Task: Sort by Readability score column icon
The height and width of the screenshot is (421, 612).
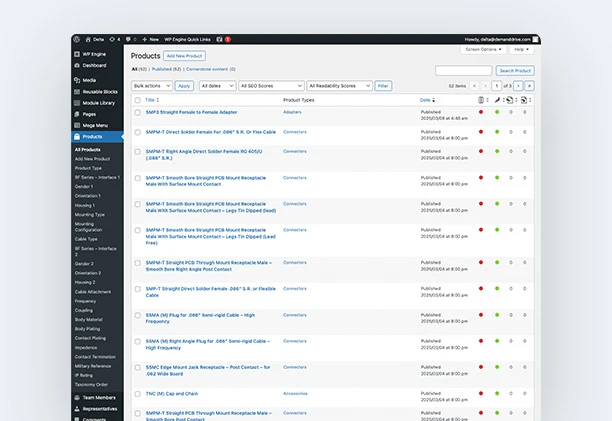Action: click(497, 100)
